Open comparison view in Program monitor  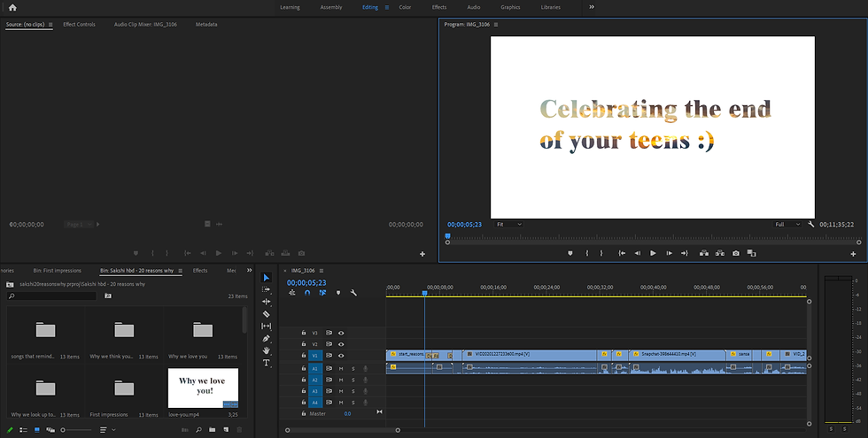click(x=751, y=253)
